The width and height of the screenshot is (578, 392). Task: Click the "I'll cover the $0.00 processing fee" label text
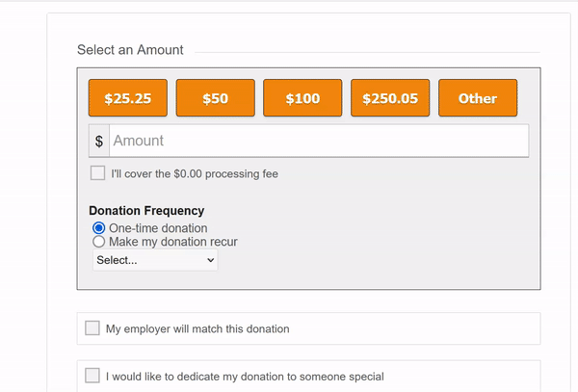(x=194, y=174)
